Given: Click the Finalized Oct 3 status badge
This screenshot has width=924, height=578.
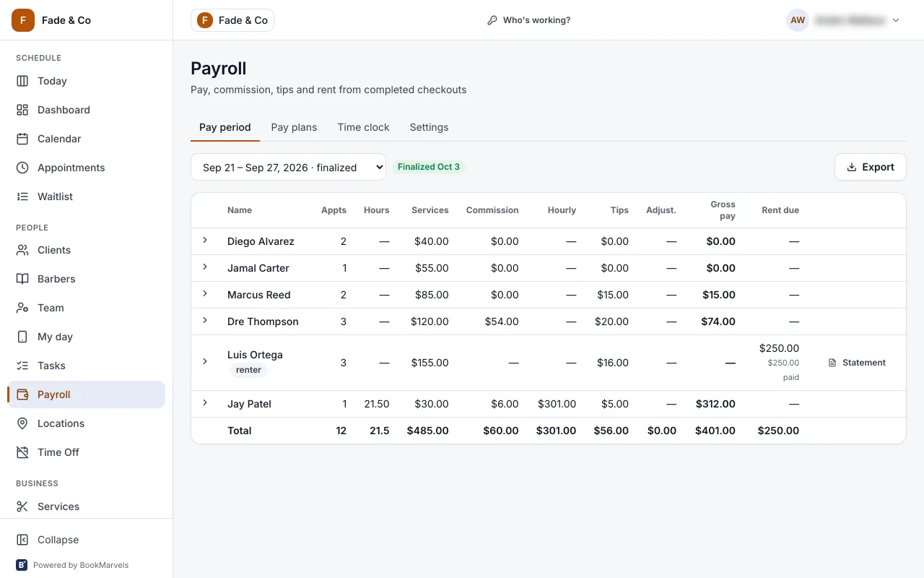Looking at the screenshot, I should [429, 167].
